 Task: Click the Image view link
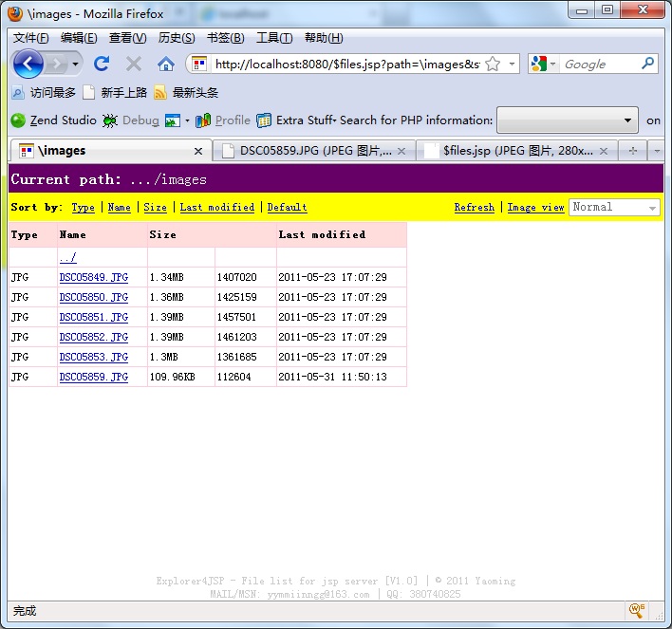pyautogui.click(x=535, y=207)
